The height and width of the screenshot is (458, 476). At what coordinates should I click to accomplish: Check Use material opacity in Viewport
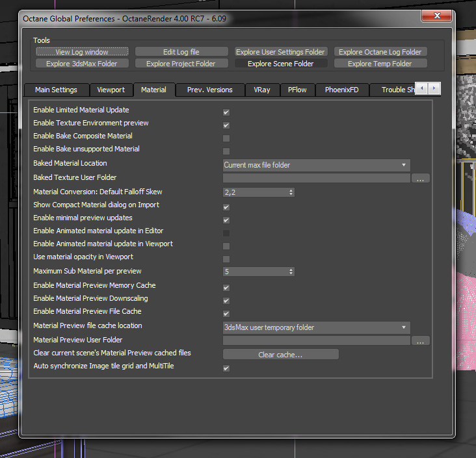pyautogui.click(x=226, y=259)
